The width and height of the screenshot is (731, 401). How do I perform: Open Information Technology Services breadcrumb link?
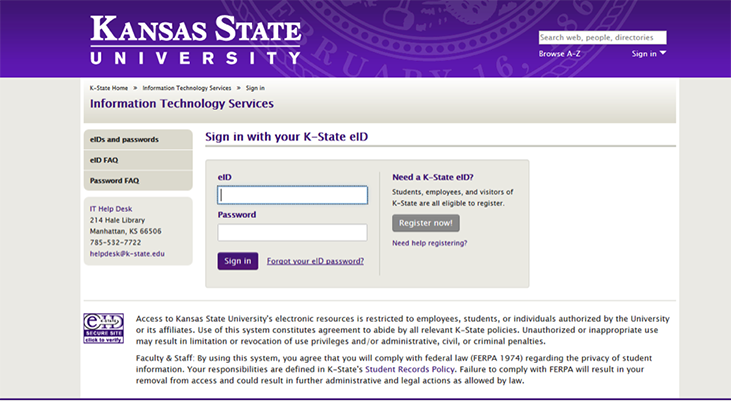pos(187,88)
